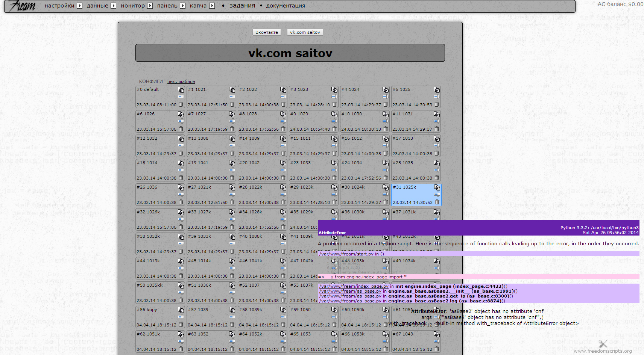The width and height of the screenshot is (644, 355).
Task: Rename config #5 1025 via rename icon
Action: tap(437, 97)
